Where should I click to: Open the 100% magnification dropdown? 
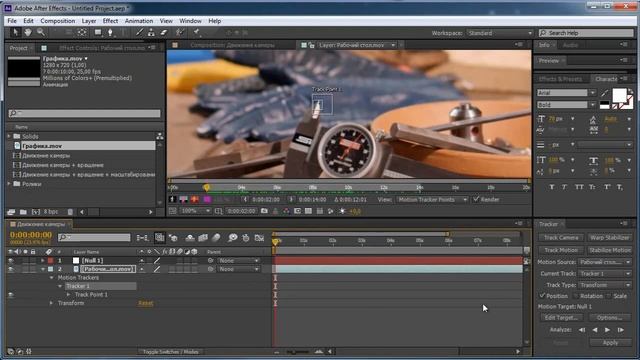point(195,211)
